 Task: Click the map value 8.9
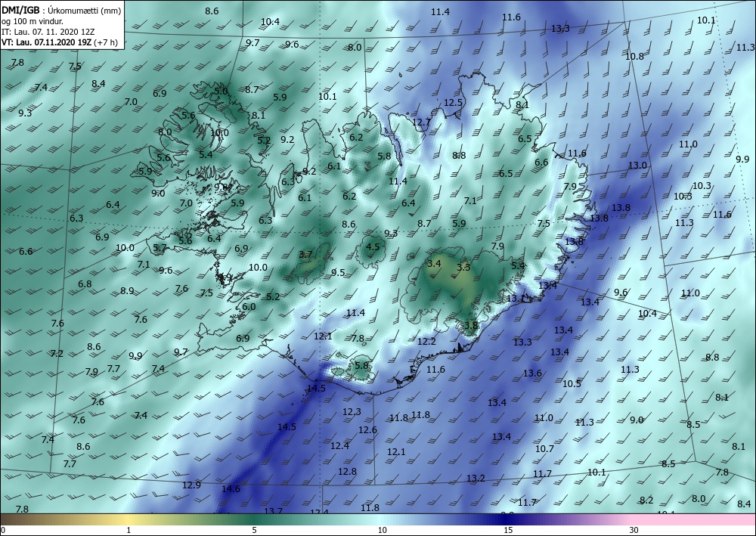tap(127, 290)
